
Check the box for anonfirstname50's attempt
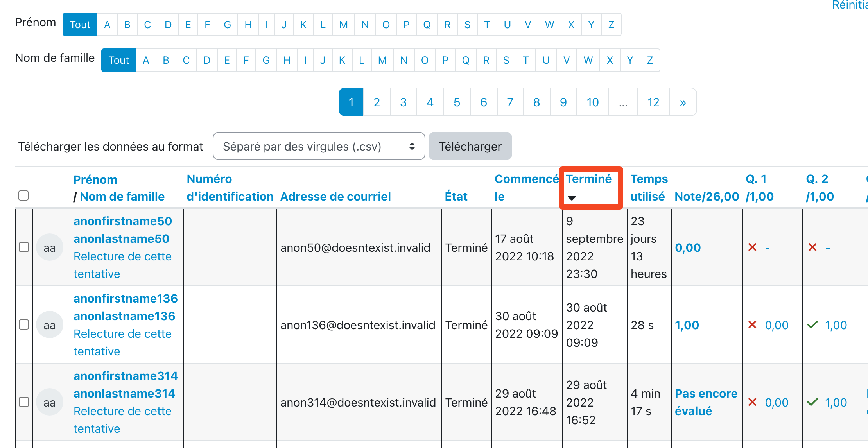point(24,247)
